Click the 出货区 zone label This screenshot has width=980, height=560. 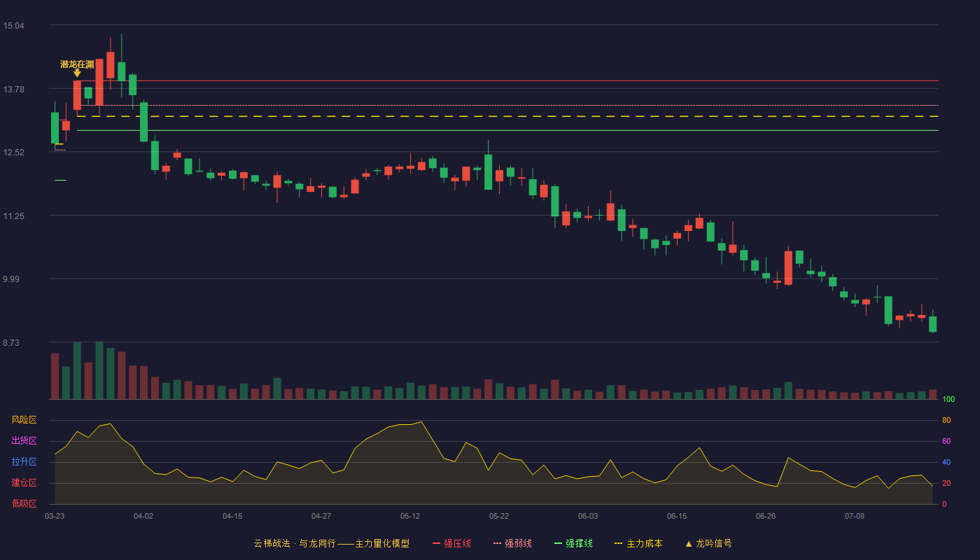(24, 441)
